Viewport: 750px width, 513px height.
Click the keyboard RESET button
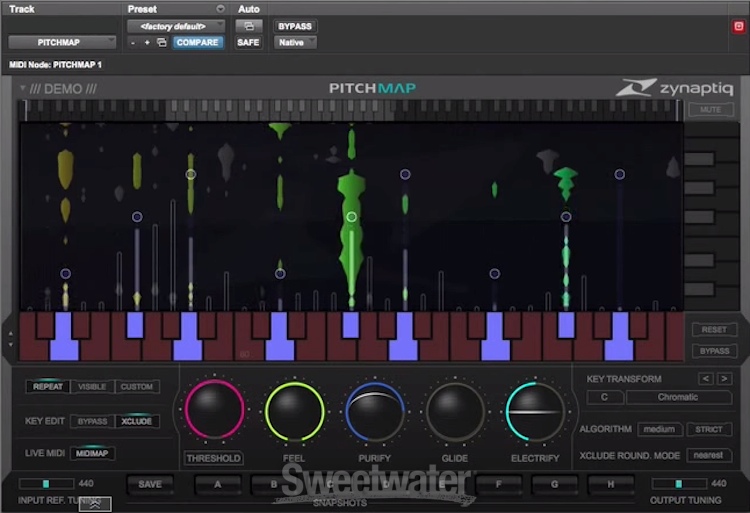(714, 329)
